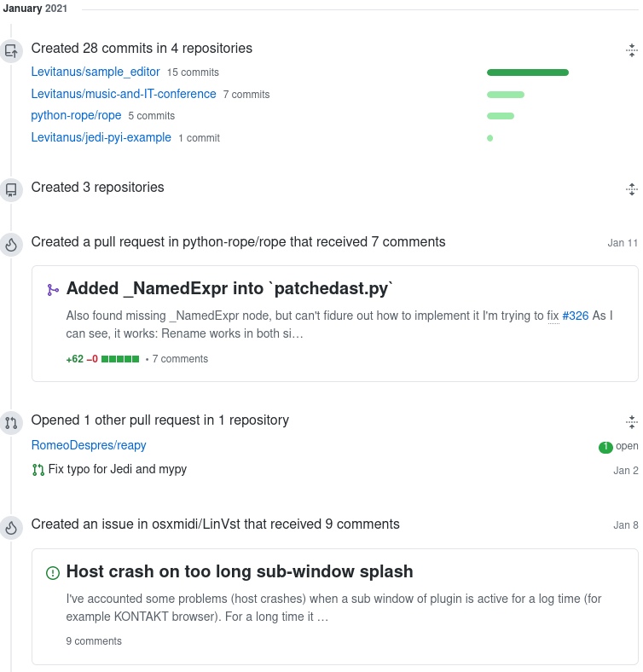
Task: Open the Host crash issue title
Action: [x=240, y=571]
